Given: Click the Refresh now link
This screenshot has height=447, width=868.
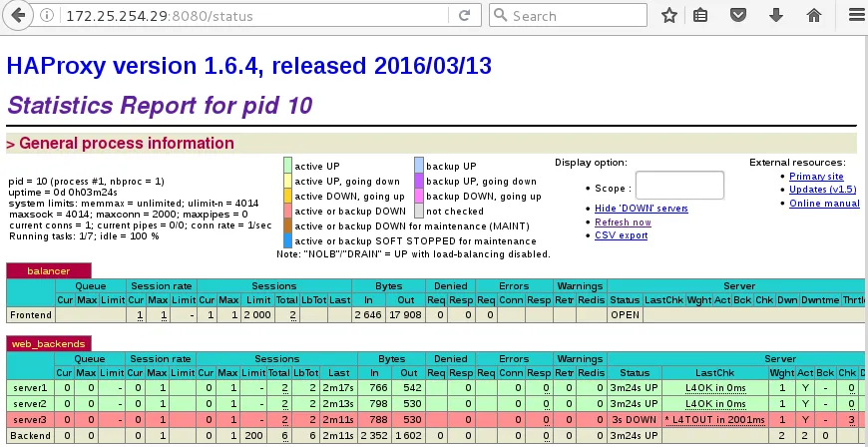Looking at the screenshot, I should 623,223.
